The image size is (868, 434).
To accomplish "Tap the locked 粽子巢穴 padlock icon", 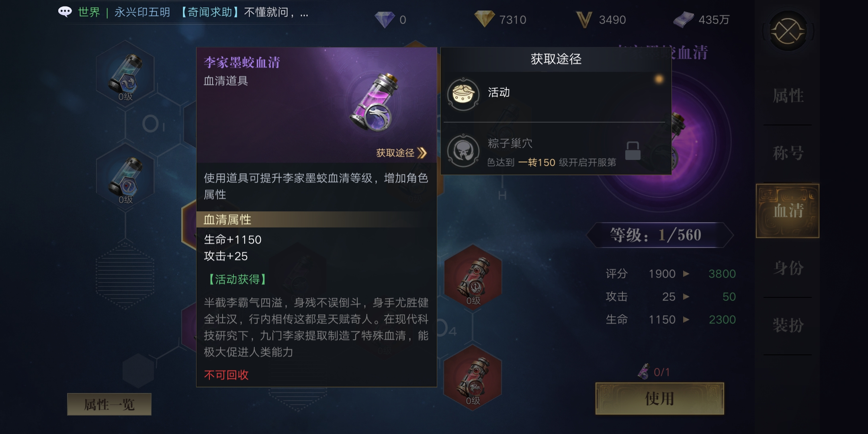I will coord(633,151).
